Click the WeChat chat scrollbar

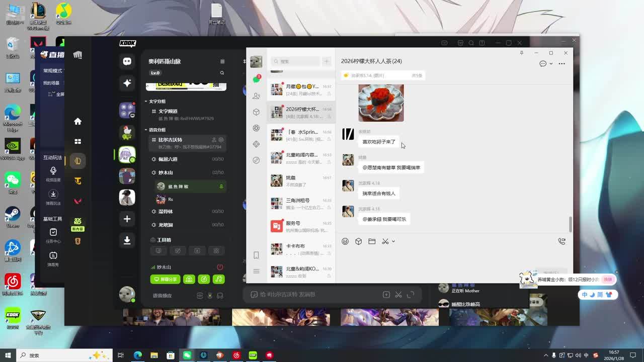(x=571, y=224)
